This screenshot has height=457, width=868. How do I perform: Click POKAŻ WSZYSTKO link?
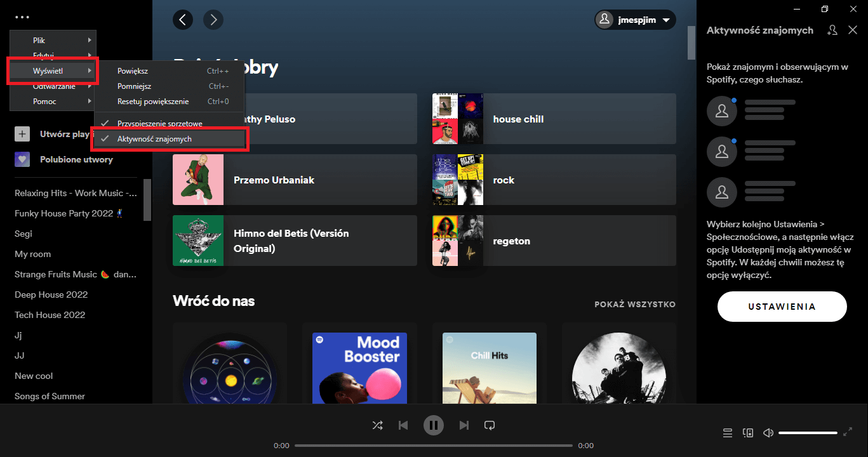point(635,305)
